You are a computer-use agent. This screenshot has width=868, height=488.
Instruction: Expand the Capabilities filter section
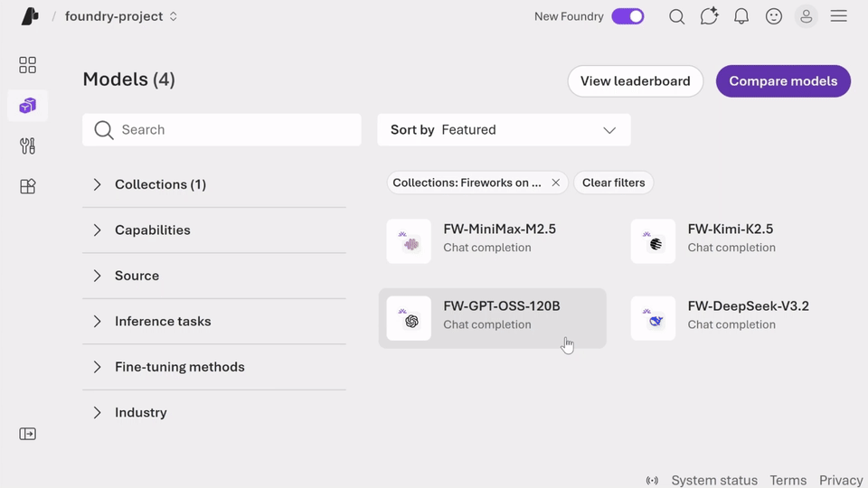tap(152, 230)
